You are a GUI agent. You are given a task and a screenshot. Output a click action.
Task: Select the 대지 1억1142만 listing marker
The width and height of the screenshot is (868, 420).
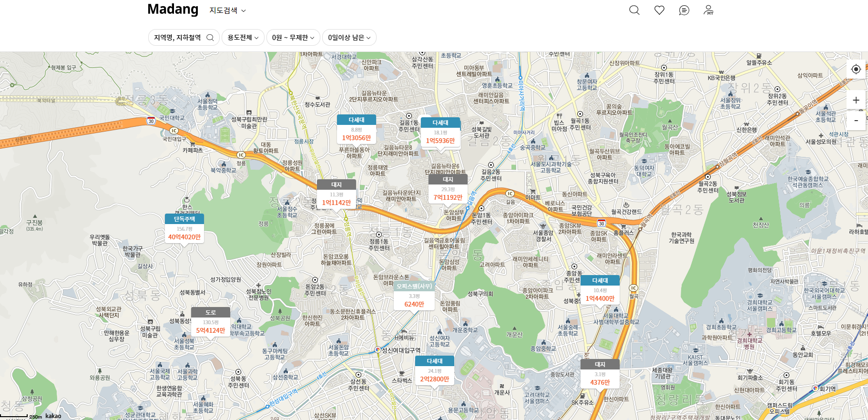click(x=337, y=195)
